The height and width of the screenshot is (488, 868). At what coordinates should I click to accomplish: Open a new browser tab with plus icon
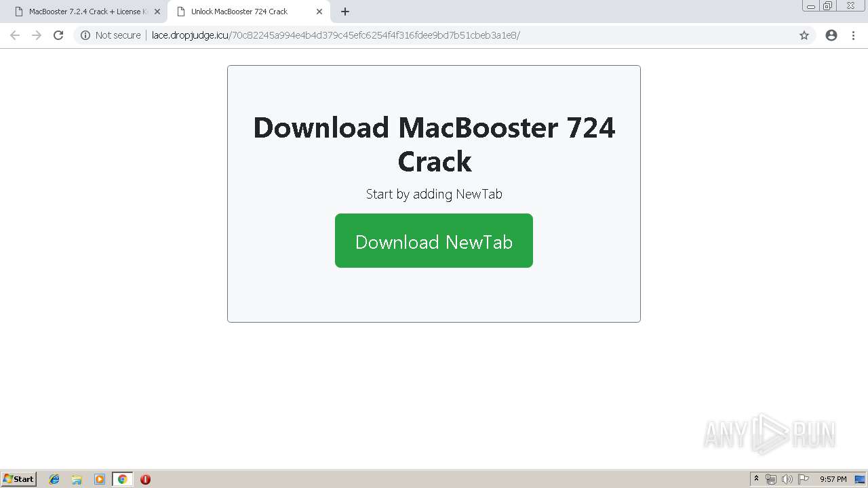345,12
